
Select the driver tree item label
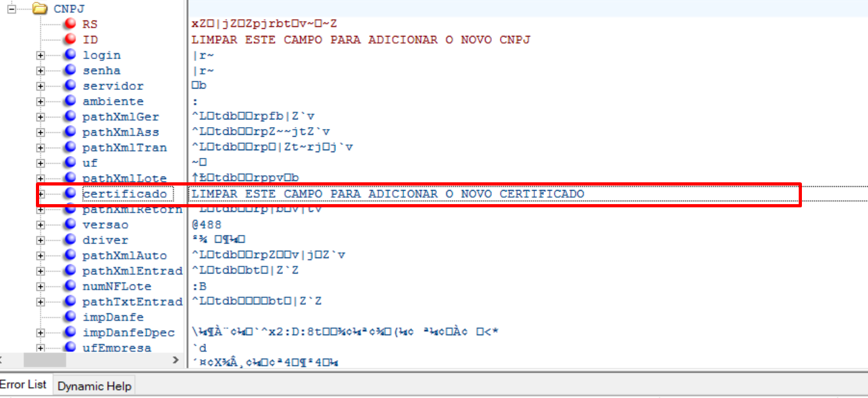pos(105,240)
